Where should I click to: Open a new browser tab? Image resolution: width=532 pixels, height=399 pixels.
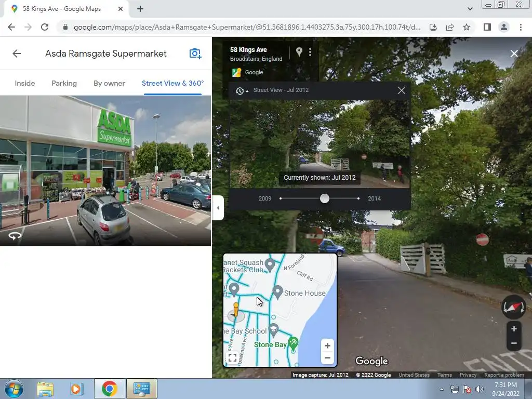click(x=140, y=9)
